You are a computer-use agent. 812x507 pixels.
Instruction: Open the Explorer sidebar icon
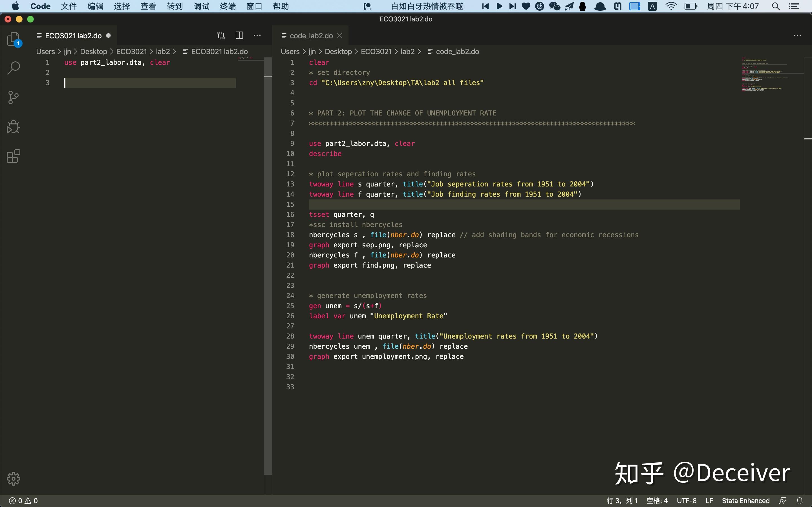[14, 39]
